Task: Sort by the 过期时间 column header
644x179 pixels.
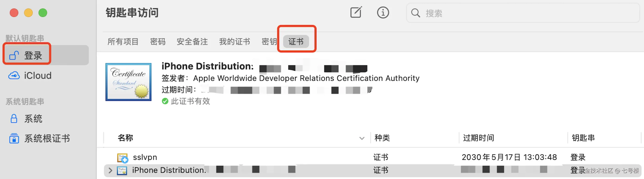Action: pyautogui.click(x=478, y=138)
